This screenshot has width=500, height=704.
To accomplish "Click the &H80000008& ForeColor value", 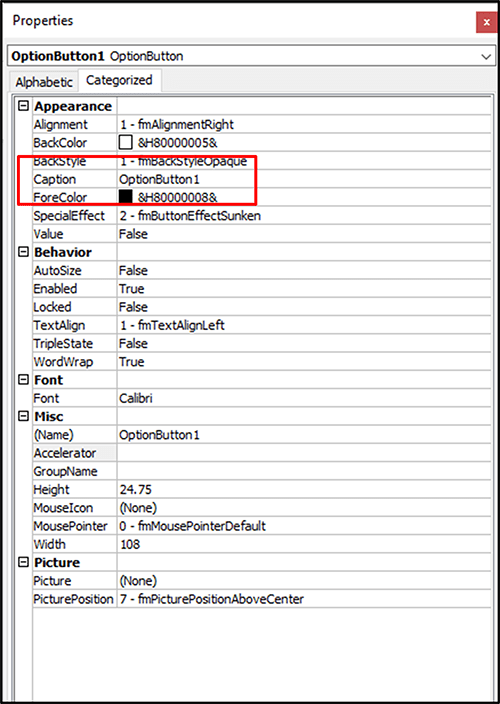I will 178,198.
